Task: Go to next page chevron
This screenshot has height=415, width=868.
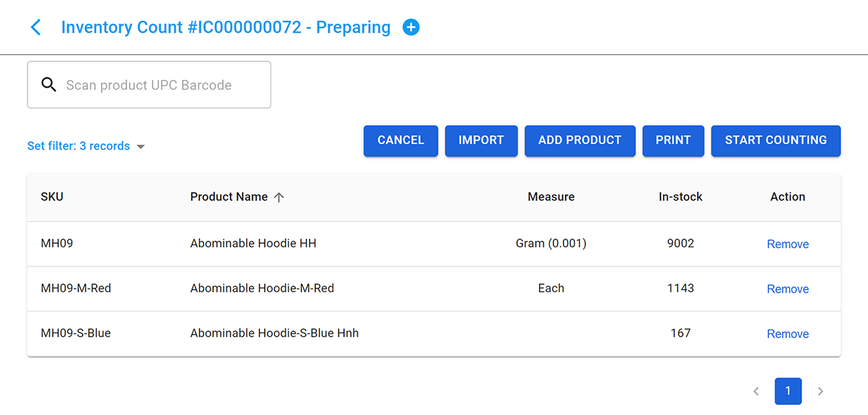Action: pos(820,391)
